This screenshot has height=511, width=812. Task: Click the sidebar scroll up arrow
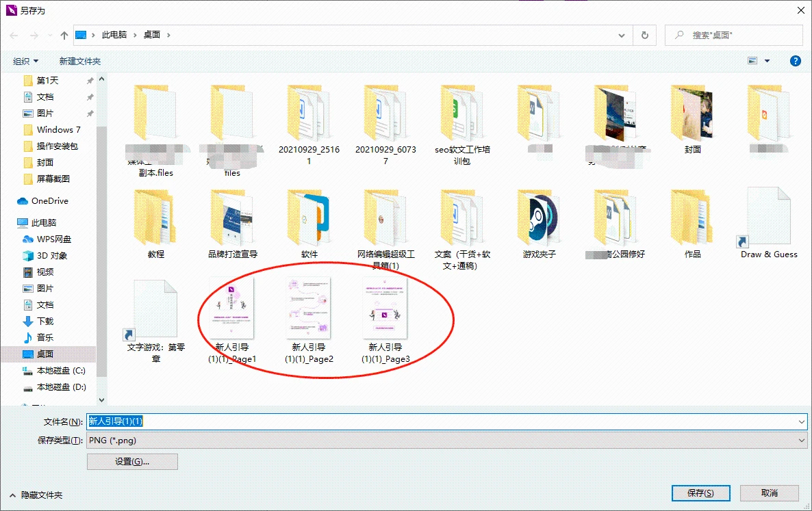[101, 79]
